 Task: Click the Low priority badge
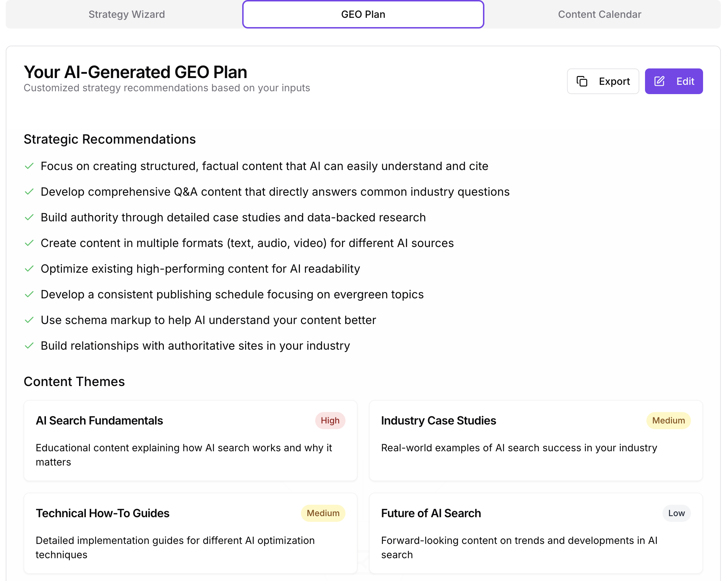tap(676, 513)
